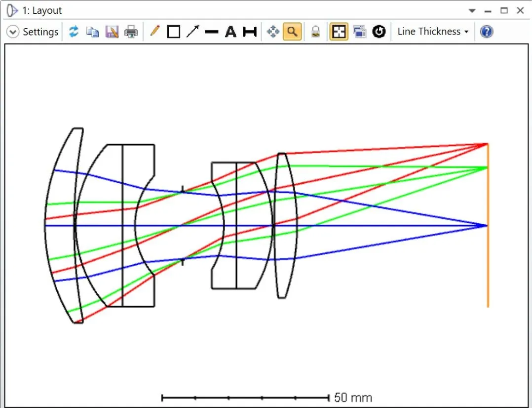Click the overlapping windows icon

pyautogui.click(x=359, y=32)
